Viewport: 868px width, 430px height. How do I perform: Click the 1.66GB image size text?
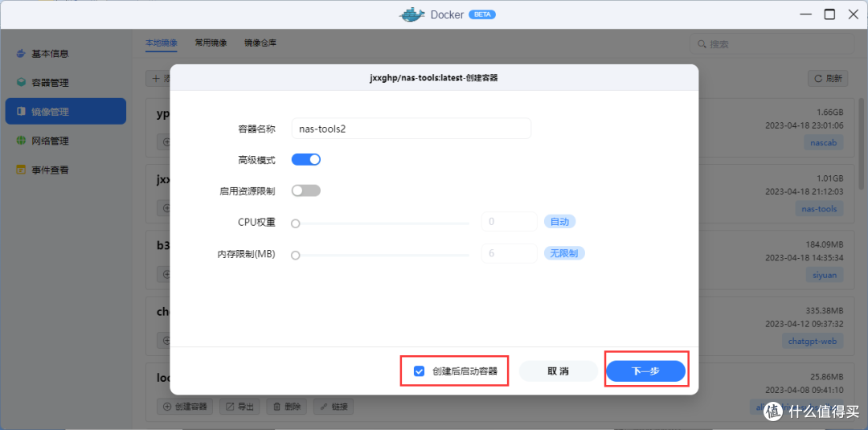(x=830, y=113)
